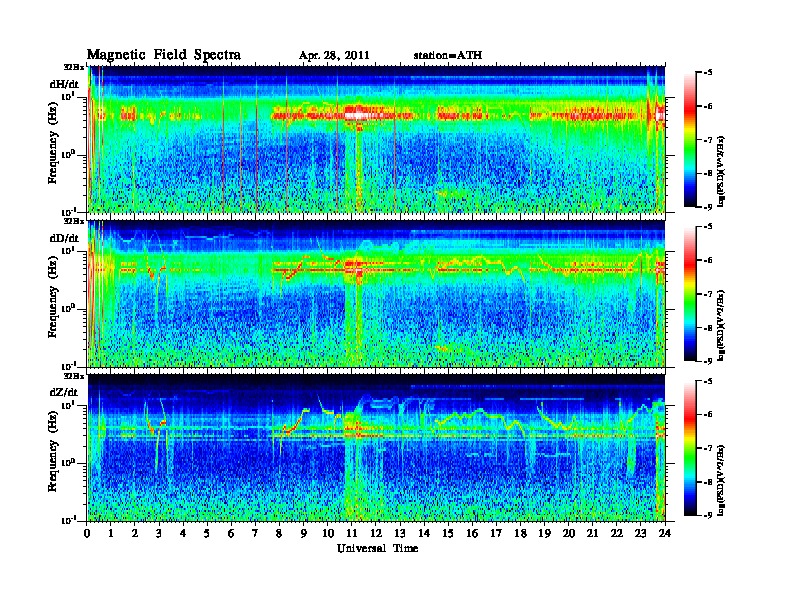792x612 pixels.
Task: Click hour 7 on the time axis
Action: (256, 533)
